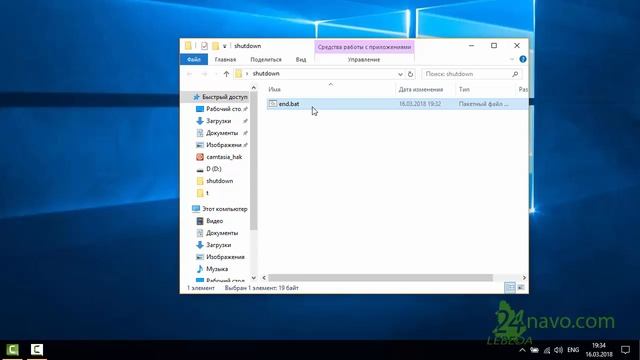Viewport: 640px width, 360px height.
Task: Refresh the shutdown folder view
Action: [410, 74]
